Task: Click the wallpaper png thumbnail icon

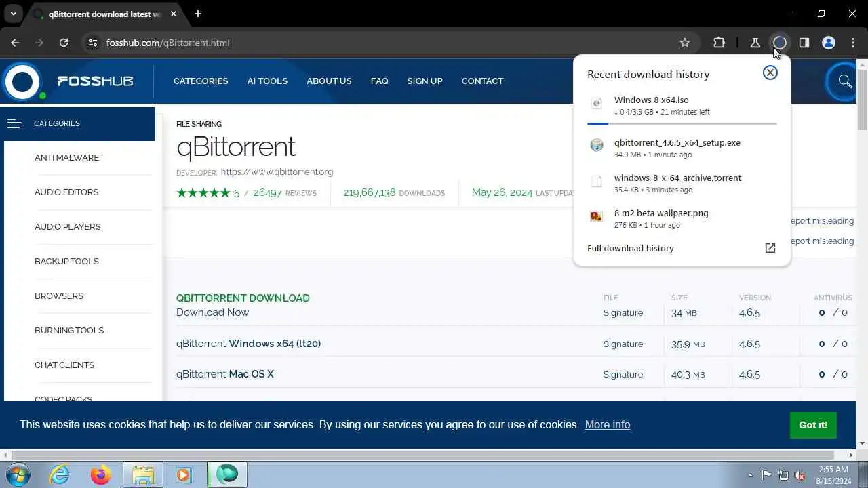Action: [x=597, y=216]
